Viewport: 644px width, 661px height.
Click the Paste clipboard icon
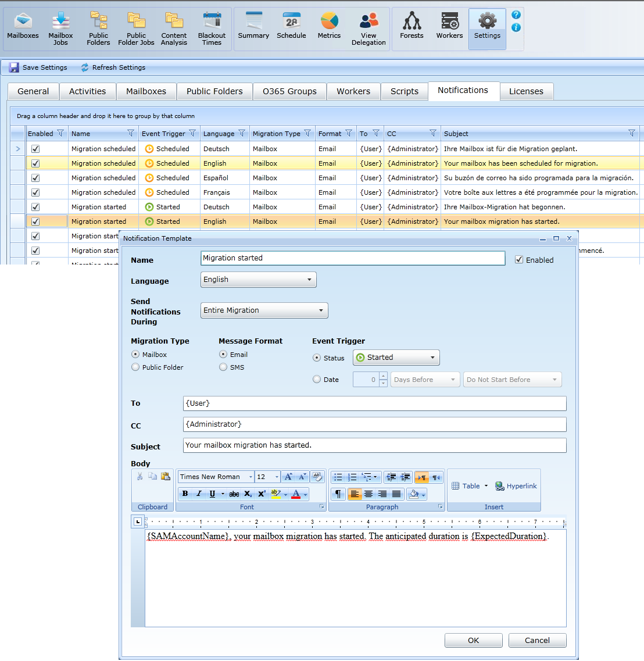point(166,477)
